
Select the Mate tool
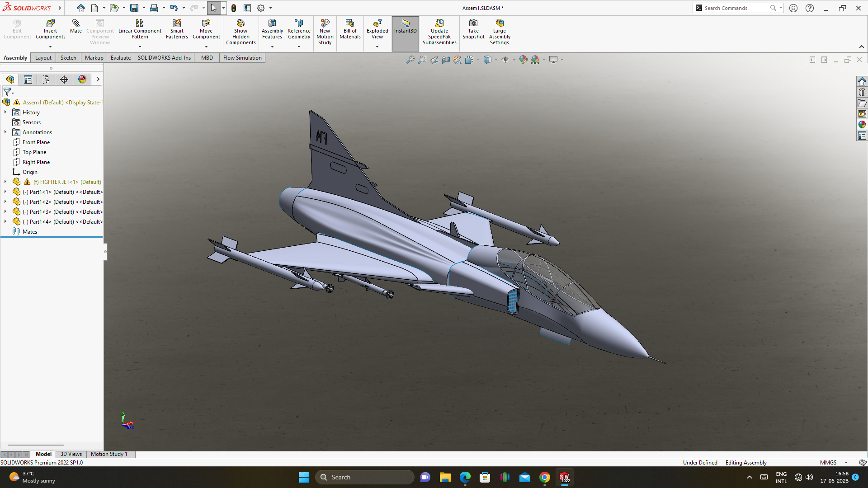click(76, 27)
